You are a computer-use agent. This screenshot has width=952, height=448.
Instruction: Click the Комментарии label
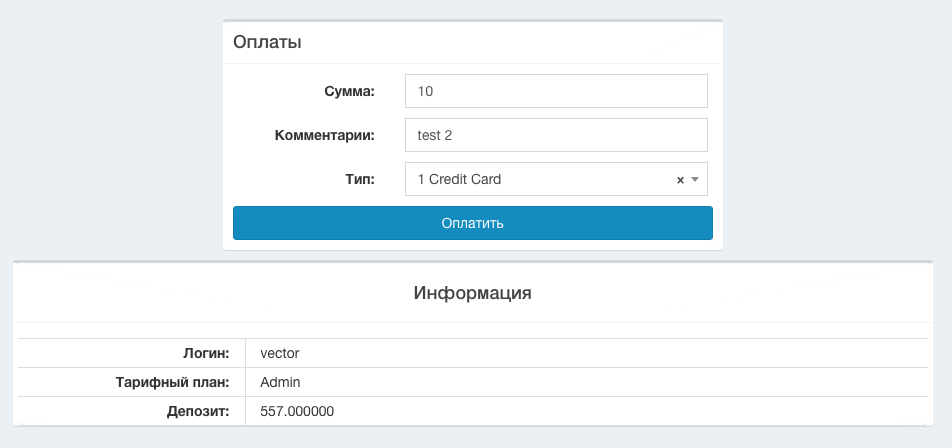324,135
